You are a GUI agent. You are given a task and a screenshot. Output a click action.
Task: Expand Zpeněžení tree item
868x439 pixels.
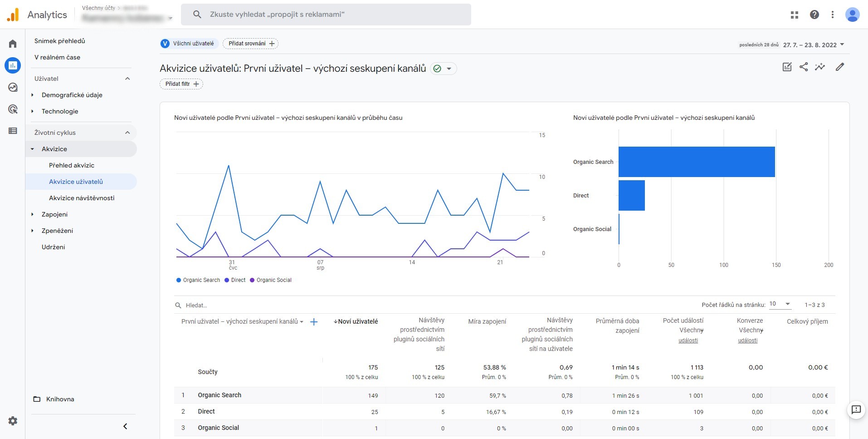pyautogui.click(x=32, y=231)
